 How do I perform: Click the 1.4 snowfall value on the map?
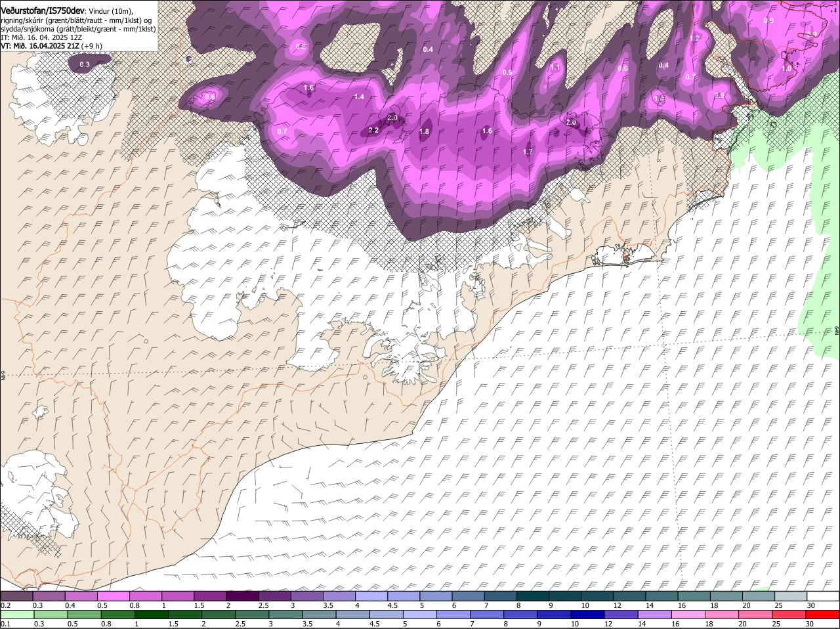pyautogui.click(x=359, y=97)
